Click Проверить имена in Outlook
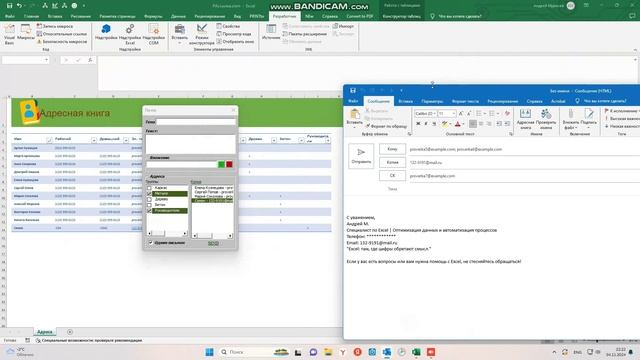The height and width of the screenshot is (360, 640). tap(546, 119)
